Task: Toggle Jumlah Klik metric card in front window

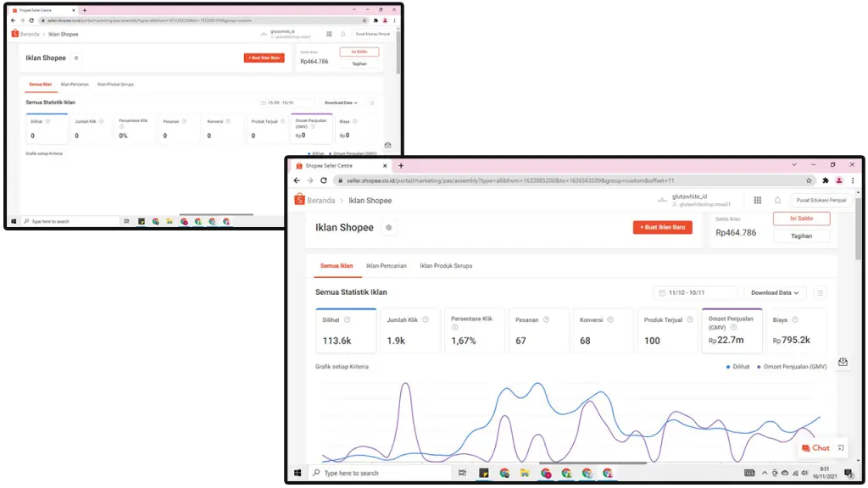Action: point(410,331)
